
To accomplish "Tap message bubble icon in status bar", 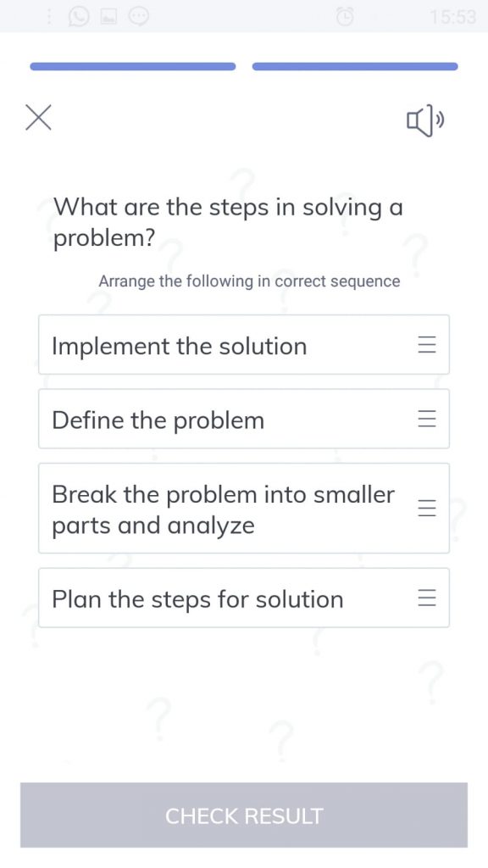I will pyautogui.click(x=139, y=17).
